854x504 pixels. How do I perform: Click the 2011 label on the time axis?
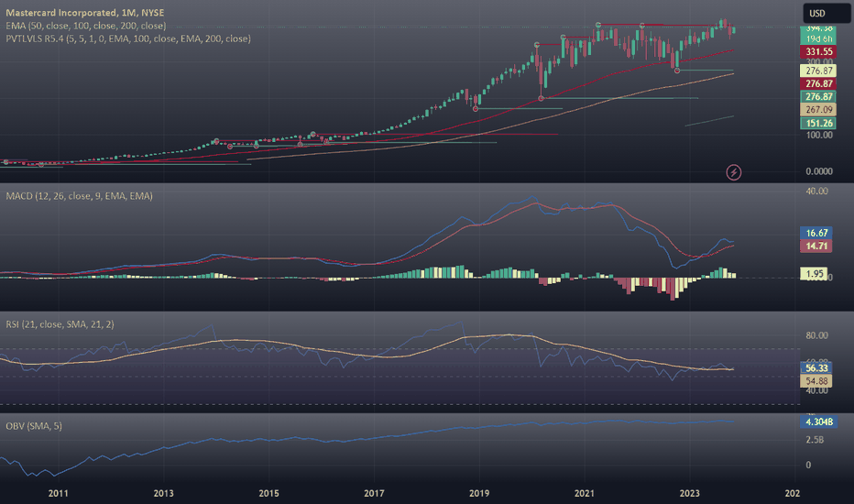coord(59,493)
